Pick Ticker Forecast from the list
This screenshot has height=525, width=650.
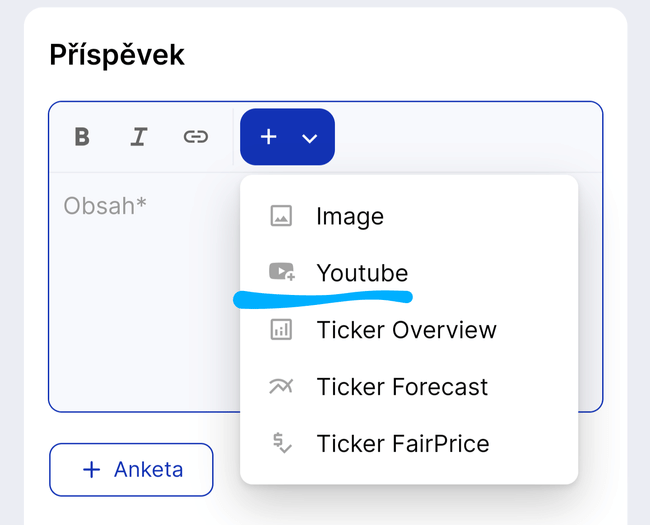coord(402,387)
